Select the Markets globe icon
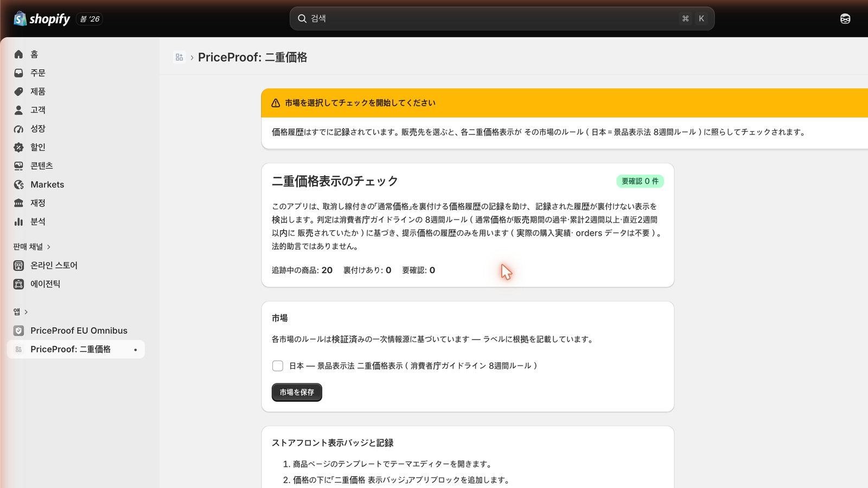Viewport: 868px width, 488px height. [x=18, y=184]
